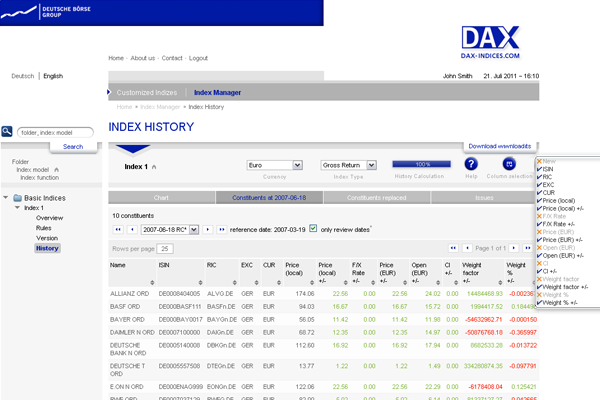Click the Rows per page input field
This screenshot has height=400, width=600.
click(165, 249)
